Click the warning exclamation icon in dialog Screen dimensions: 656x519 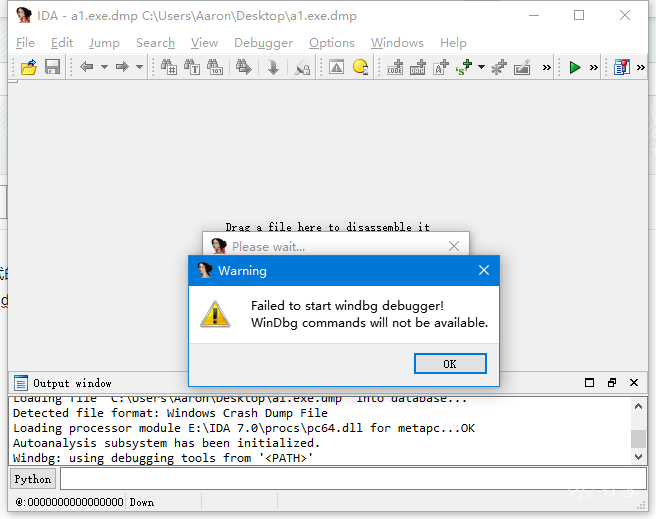pos(215,314)
